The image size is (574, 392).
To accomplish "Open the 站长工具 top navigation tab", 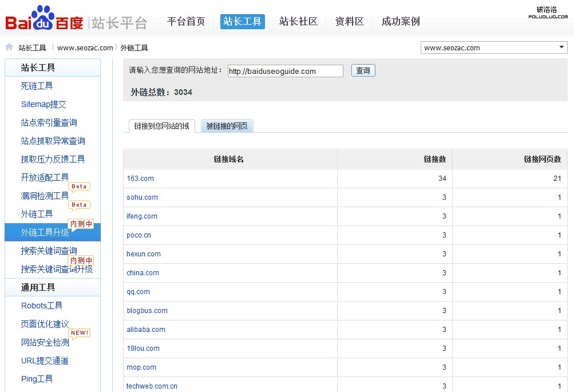I will [x=242, y=22].
